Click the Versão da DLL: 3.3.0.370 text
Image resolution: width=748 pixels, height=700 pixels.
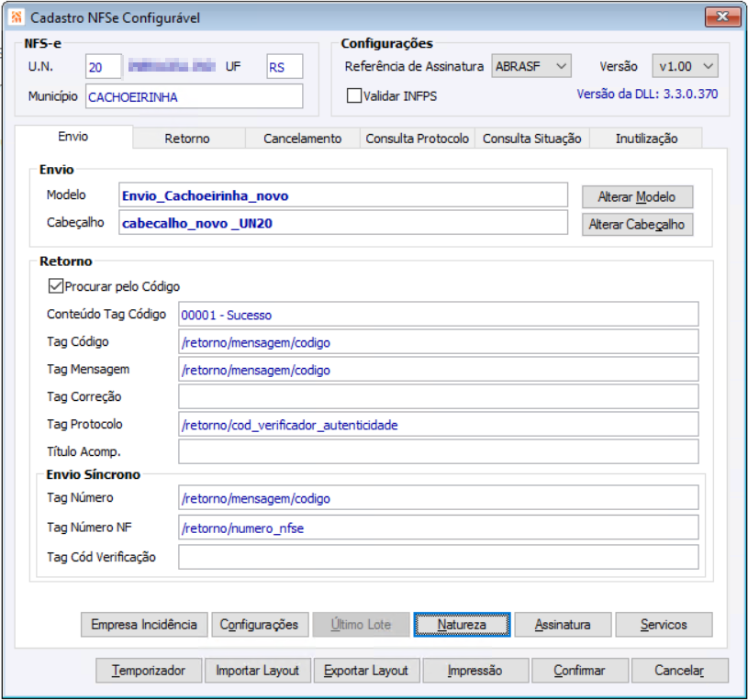pos(647,94)
